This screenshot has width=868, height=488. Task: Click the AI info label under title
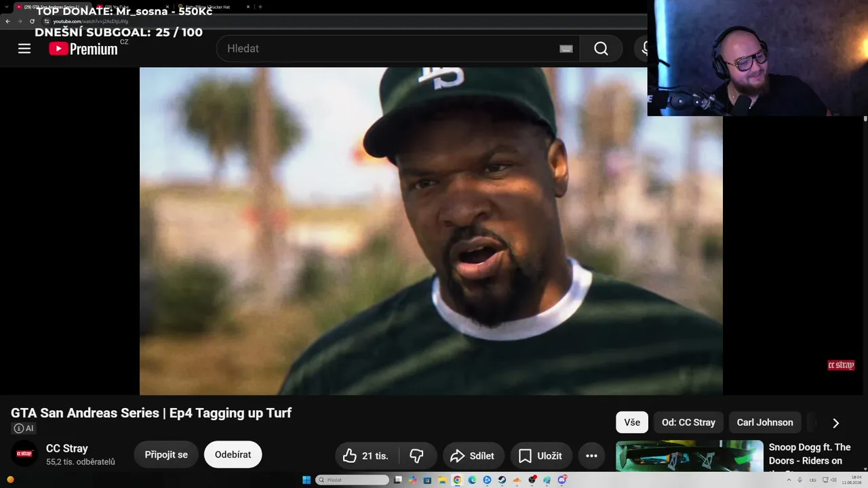pyautogui.click(x=23, y=428)
